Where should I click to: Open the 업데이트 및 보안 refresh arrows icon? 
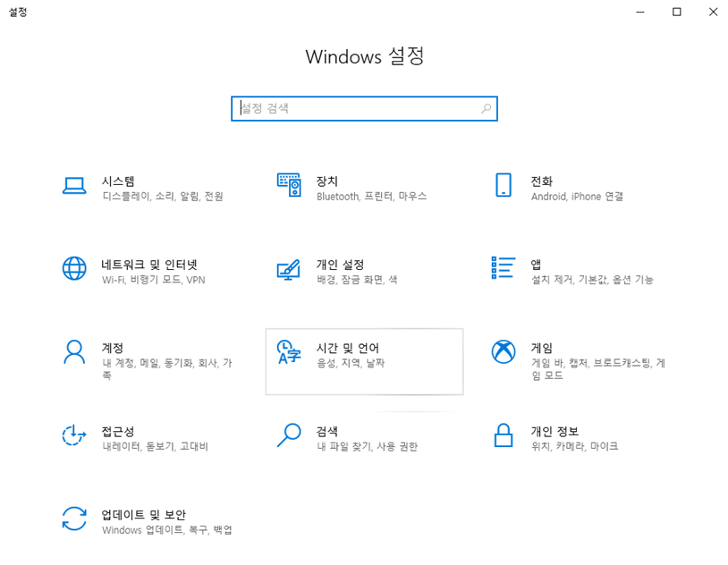(74, 519)
